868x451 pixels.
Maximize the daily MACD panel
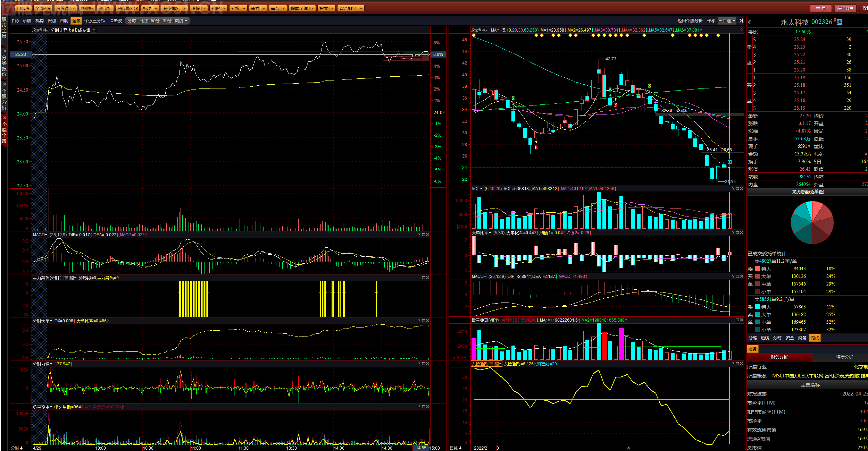[x=737, y=276]
